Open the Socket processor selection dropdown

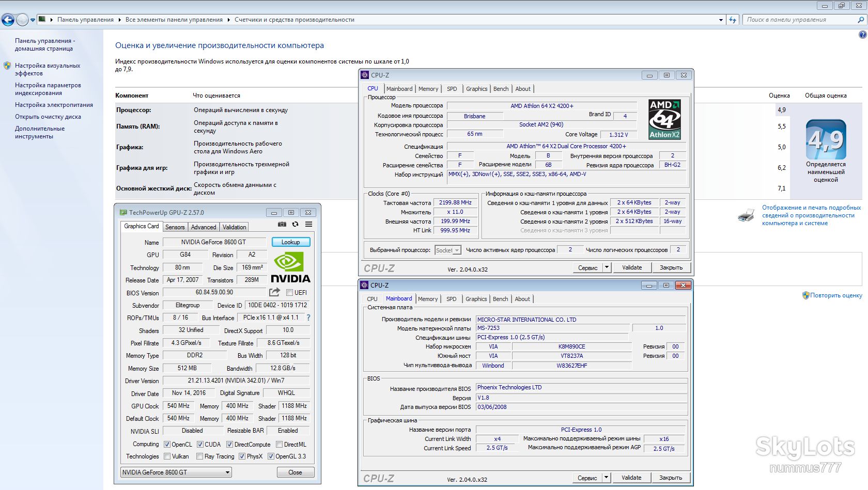click(x=447, y=250)
